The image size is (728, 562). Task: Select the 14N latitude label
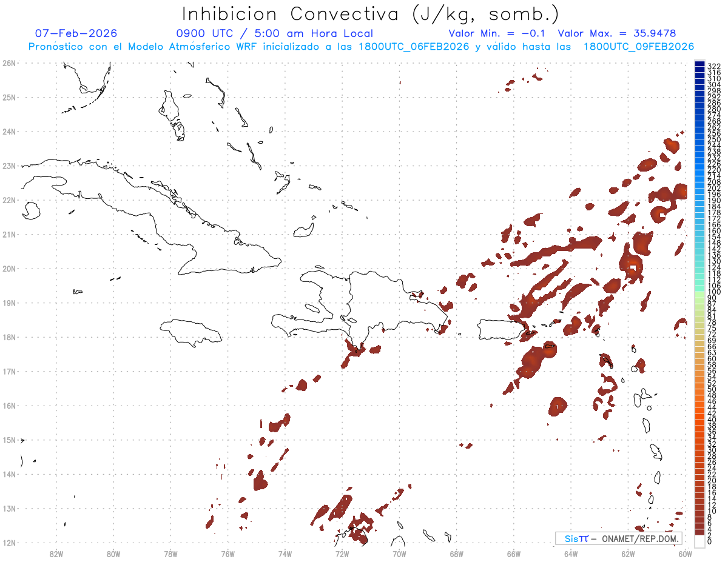[10, 474]
